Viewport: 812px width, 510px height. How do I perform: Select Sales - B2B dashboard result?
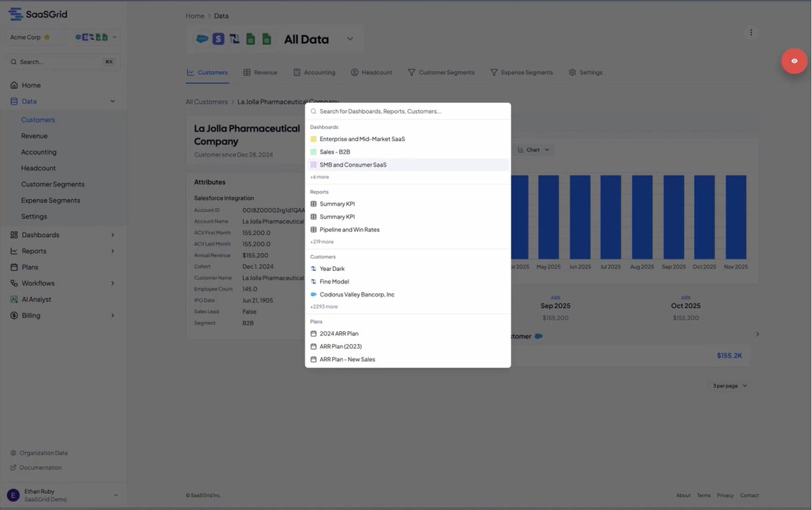click(408, 152)
